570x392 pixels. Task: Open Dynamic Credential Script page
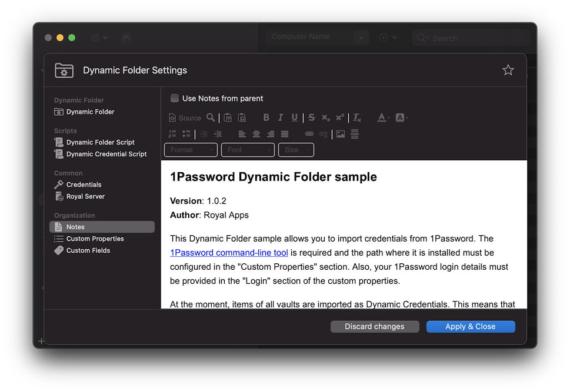[106, 154]
